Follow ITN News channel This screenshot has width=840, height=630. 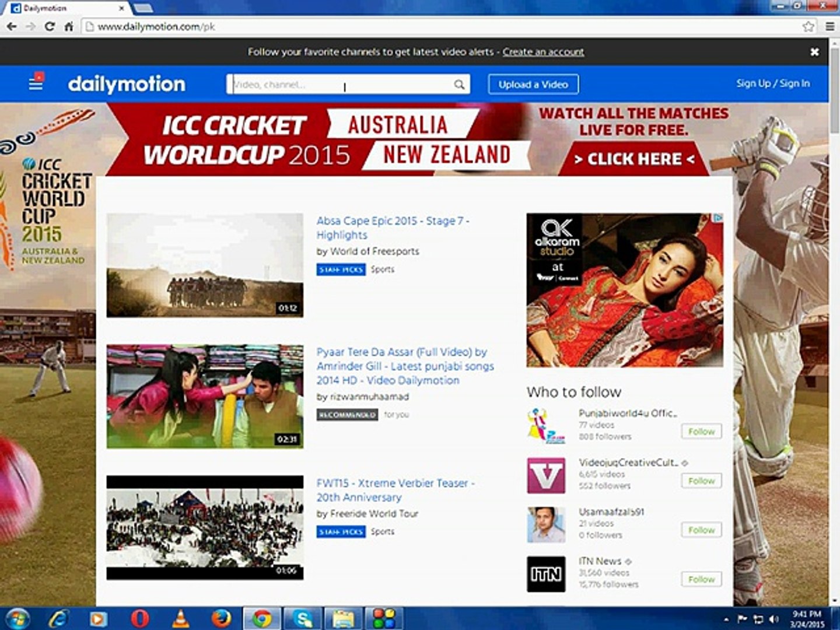point(701,579)
